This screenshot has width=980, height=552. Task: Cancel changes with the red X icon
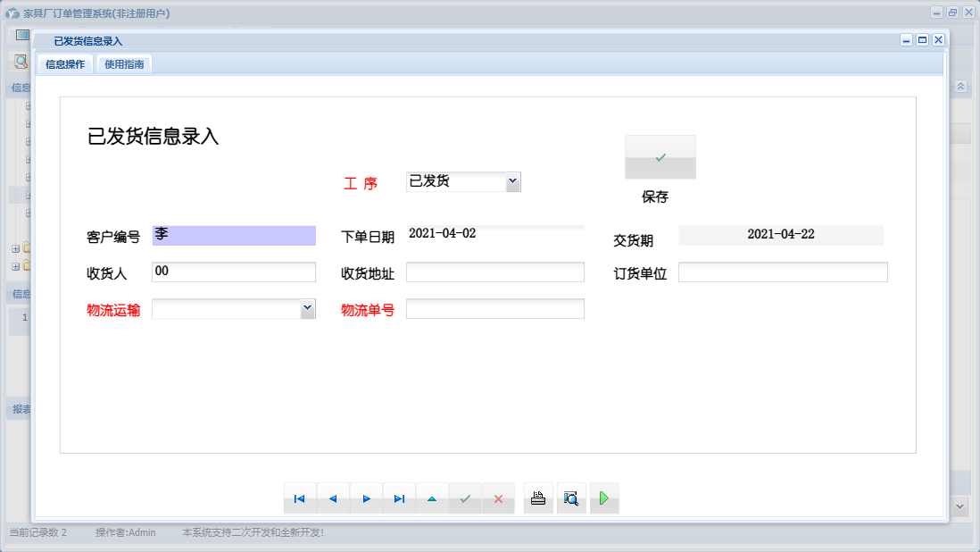498,498
